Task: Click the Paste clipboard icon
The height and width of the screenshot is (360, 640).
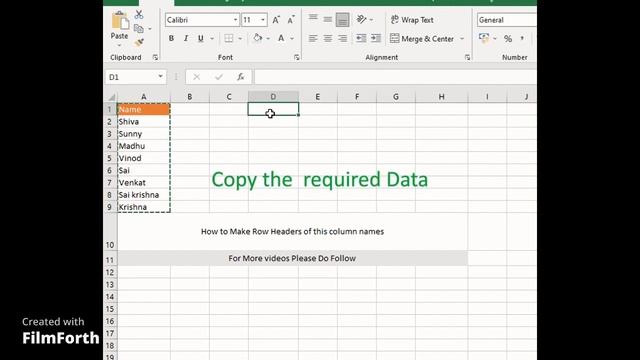Action: pos(120,20)
